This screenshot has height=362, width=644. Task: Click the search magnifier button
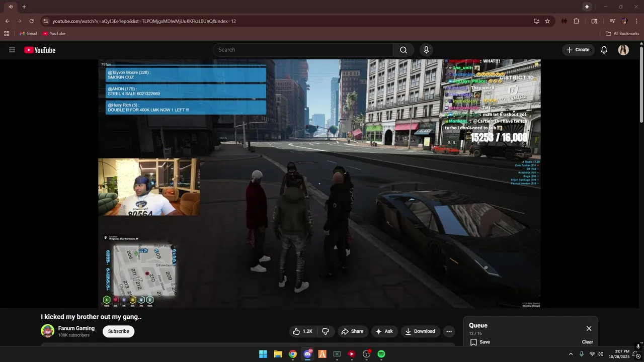404,50
